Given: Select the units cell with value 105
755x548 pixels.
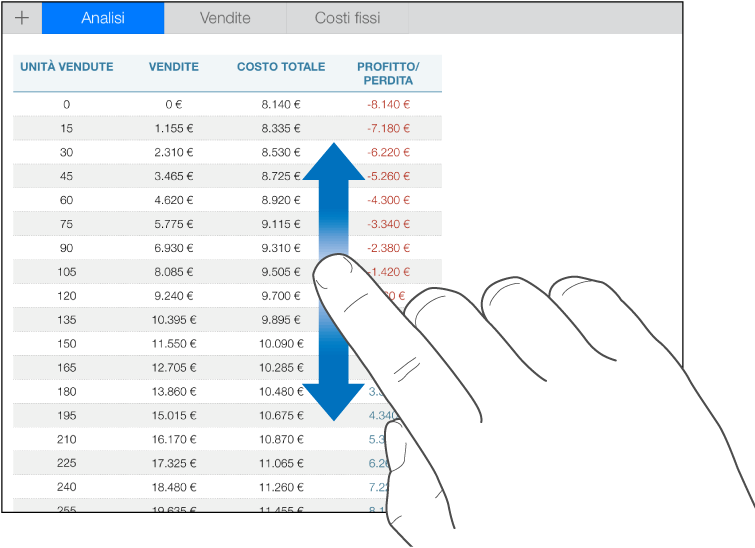Looking at the screenshot, I should 66,272.
